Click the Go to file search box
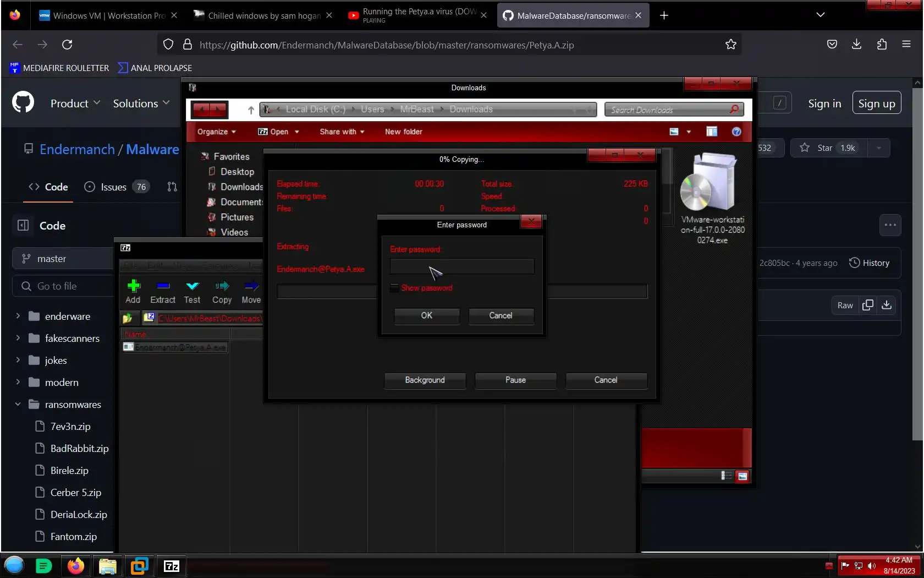This screenshot has width=924, height=578. (x=63, y=286)
